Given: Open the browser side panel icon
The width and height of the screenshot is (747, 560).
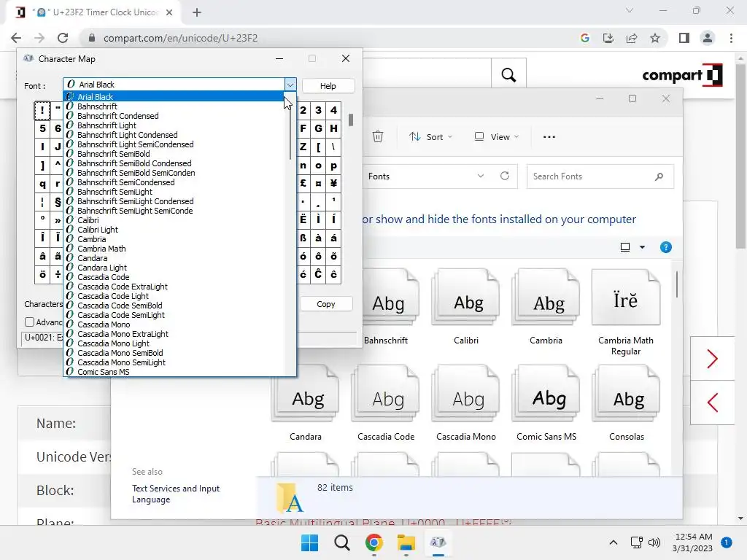Looking at the screenshot, I should point(684,38).
